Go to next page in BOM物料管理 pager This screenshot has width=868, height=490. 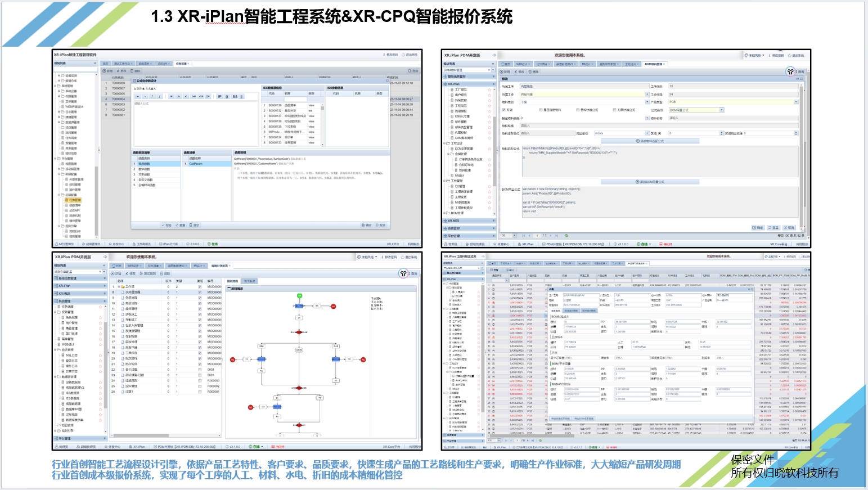coord(551,236)
